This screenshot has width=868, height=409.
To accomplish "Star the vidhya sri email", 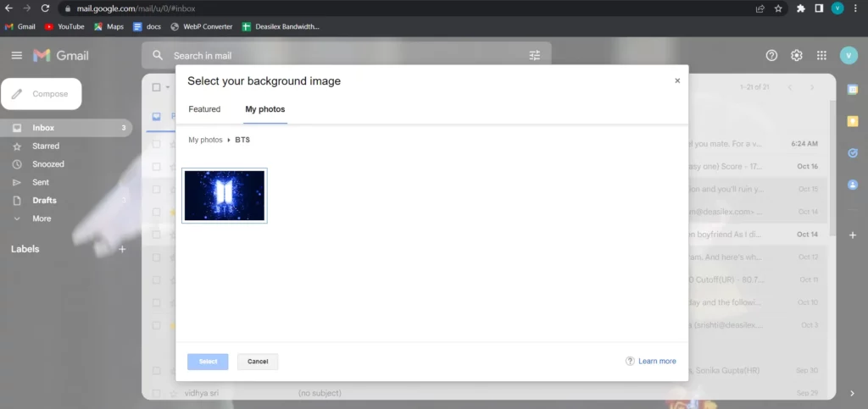I will click(x=173, y=394).
